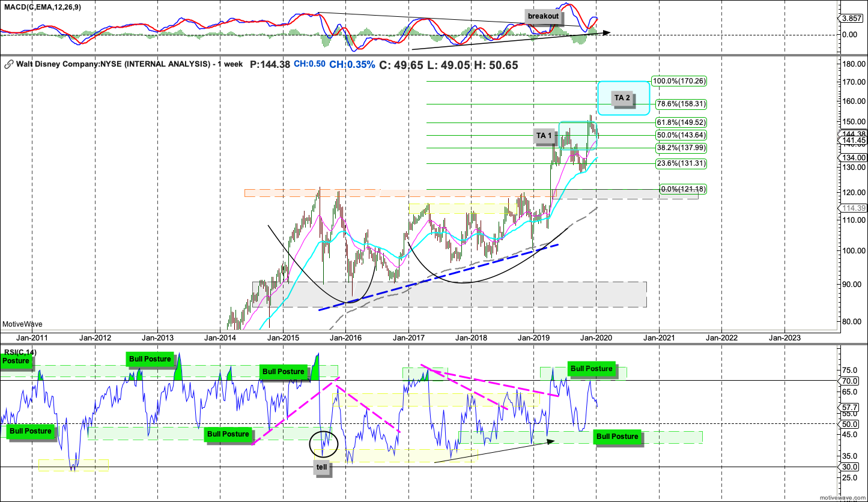The image size is (868, 502).
Task: Click the 0.0%(121.18) Fibonacci label
Action: [x=684, y=189]
